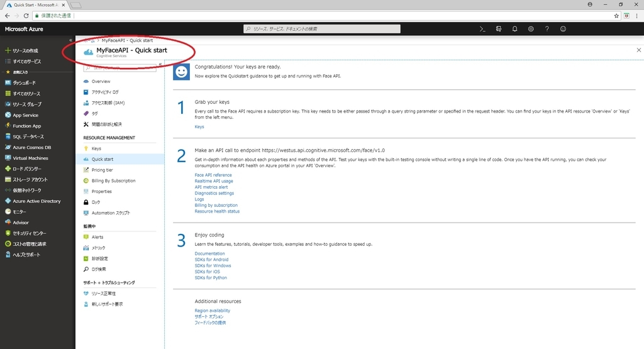Click the feedback smiley icon in top bar

[563, 29]
